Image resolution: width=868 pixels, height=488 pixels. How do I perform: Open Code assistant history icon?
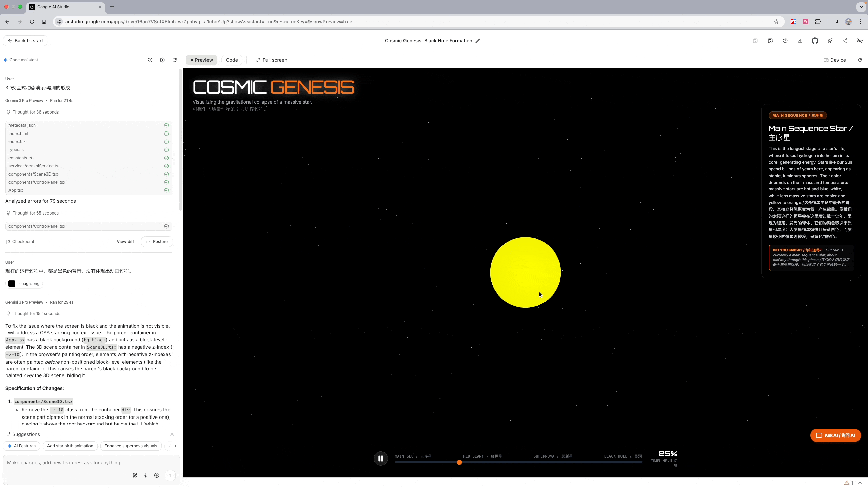(x=150, y=60)
